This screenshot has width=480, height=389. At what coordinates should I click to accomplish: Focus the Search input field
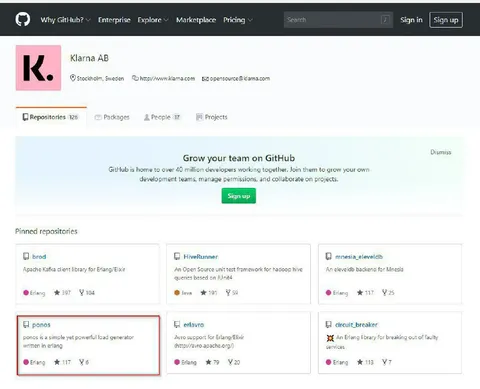pos(338,20)
